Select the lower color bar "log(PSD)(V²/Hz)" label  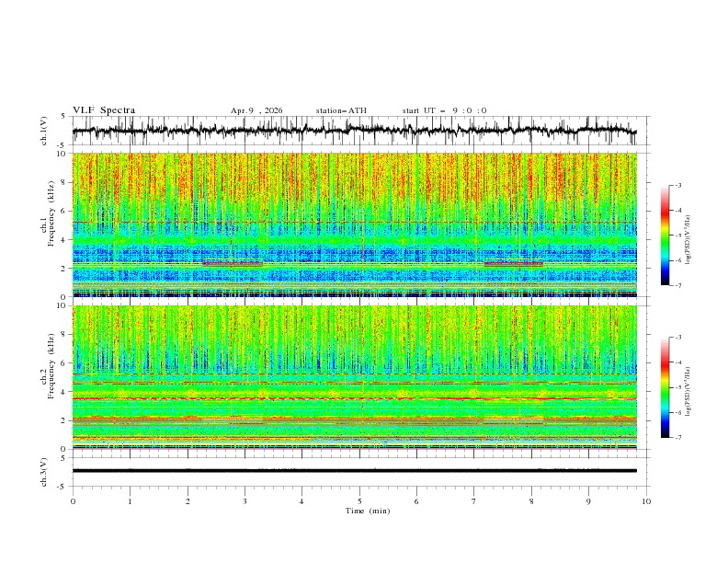click(688, 392)
